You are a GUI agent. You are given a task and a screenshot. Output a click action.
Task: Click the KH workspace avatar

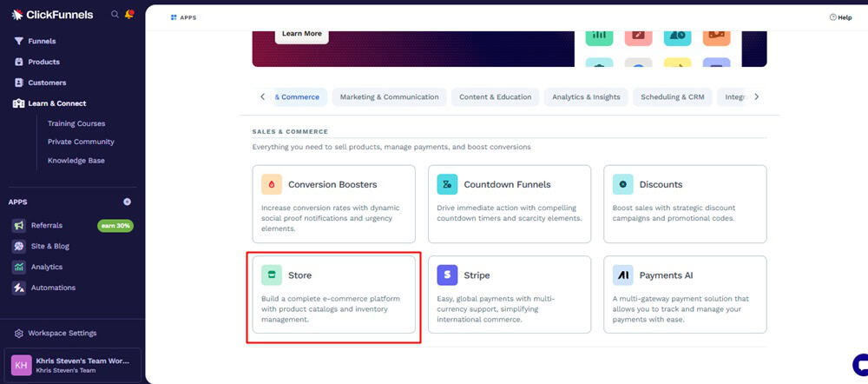tap(21, 365)
